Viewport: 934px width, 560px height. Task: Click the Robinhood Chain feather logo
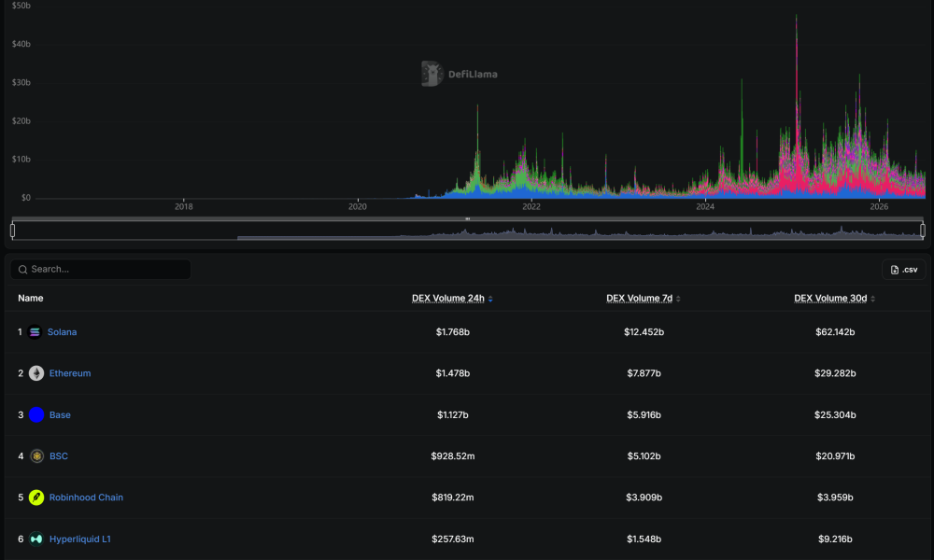36,497
